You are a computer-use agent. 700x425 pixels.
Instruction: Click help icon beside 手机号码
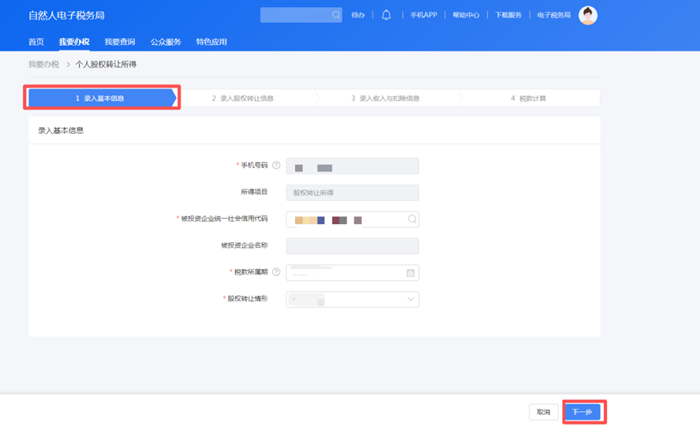[276, 166]
